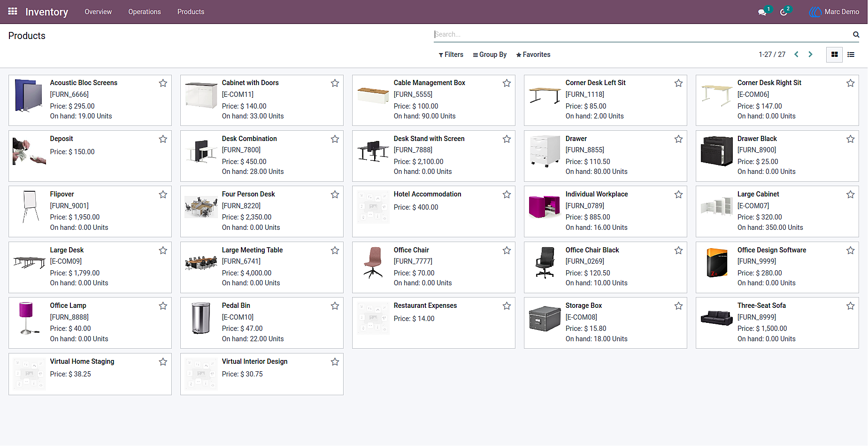Favorite the Acoustic Bloc Screens product
The width and height of the screenshot is (868, 446).
pyautogui.click(x=163, y=83)
